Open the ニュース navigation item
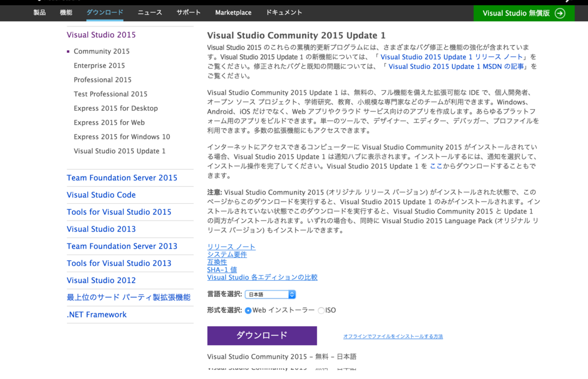588x379 pixels. coord(150,13)
